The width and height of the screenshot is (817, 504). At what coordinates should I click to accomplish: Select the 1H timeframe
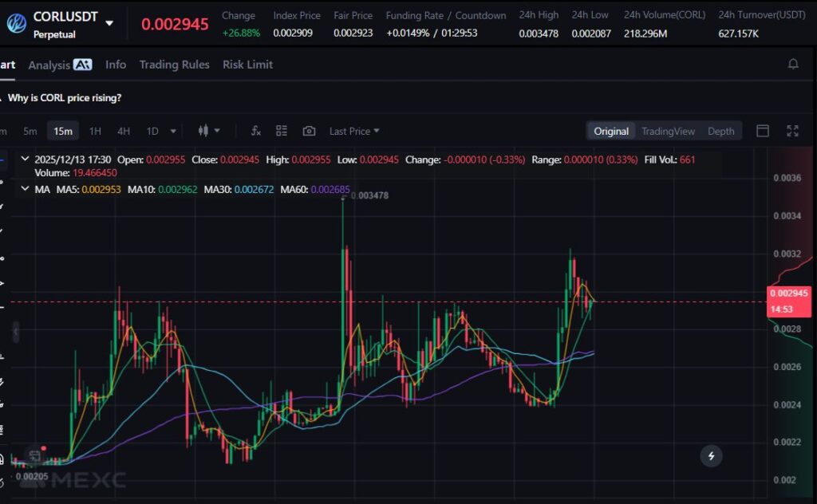(x=95, y=131)
